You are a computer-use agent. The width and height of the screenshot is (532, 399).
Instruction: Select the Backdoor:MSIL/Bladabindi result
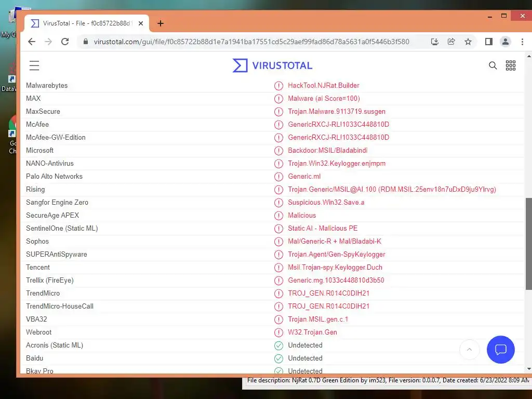[327, 150]
